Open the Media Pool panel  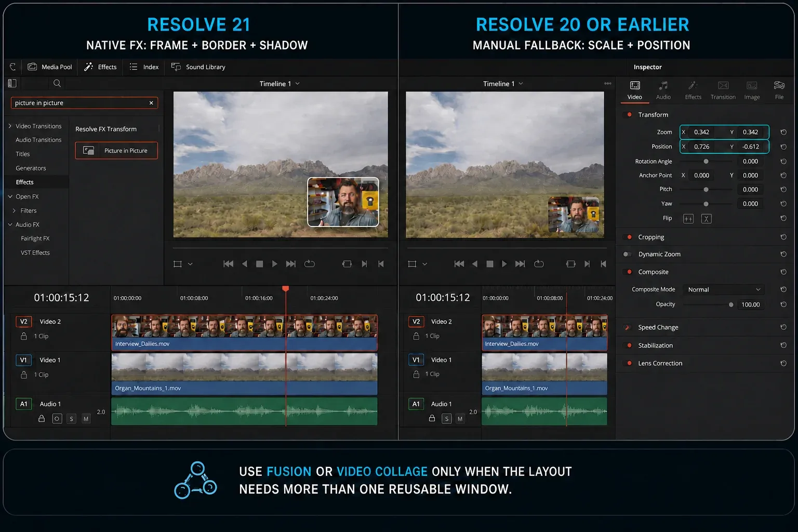50,67
